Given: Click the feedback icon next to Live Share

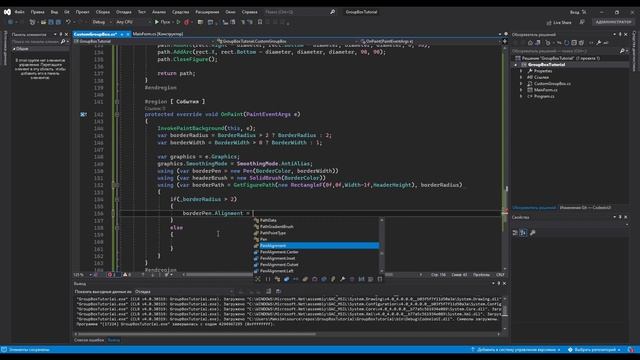Looking at the screenshot, I should click(582, 22).
